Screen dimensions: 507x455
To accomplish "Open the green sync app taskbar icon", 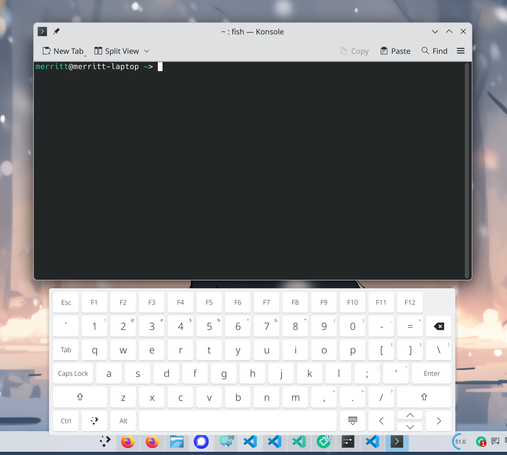I will click(324, 442).
